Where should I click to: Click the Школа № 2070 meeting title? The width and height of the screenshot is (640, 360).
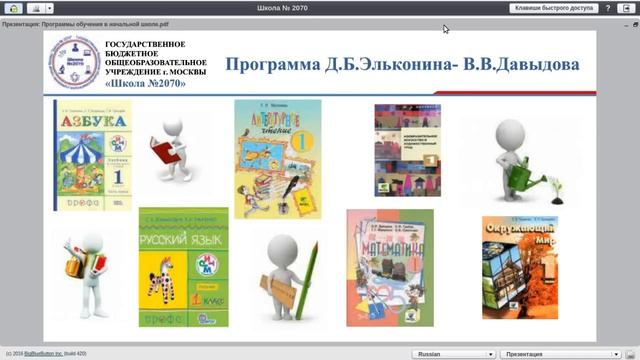click(282, 8)
